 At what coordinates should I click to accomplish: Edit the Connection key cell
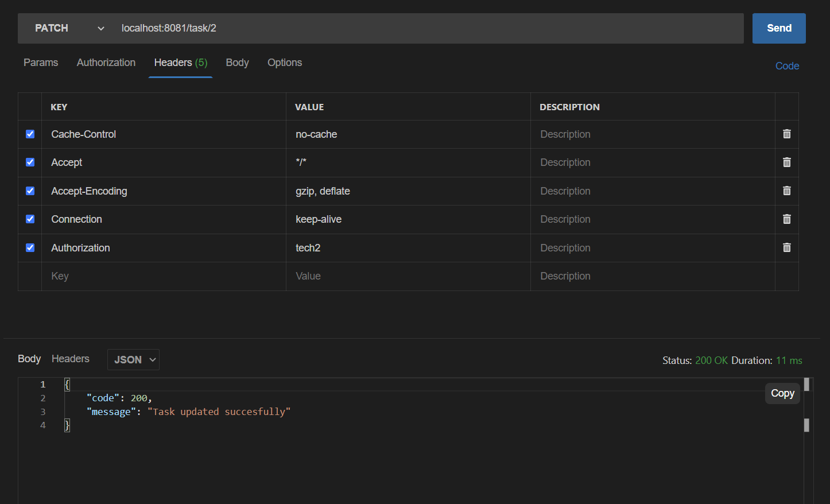(x=164, y=219)
